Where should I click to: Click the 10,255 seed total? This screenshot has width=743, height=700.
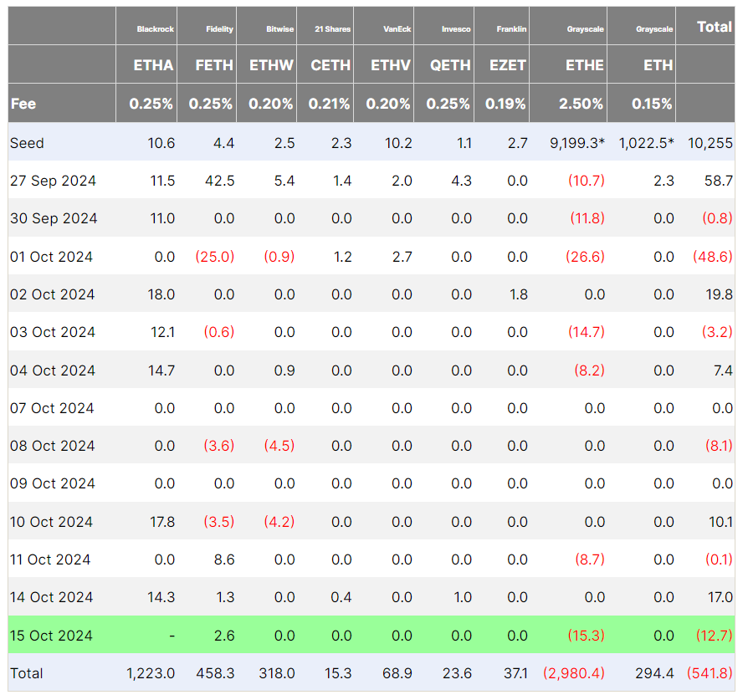pos(710,142)
